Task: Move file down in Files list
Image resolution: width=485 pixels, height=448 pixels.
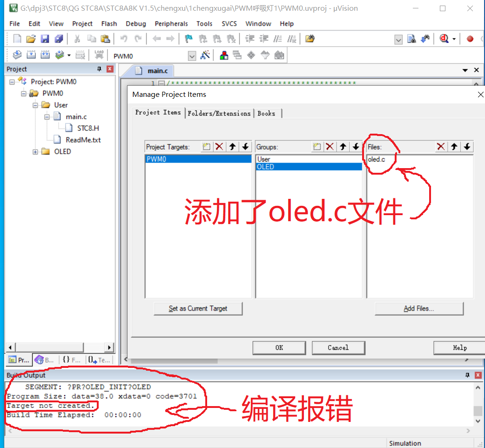Action: 467,147
